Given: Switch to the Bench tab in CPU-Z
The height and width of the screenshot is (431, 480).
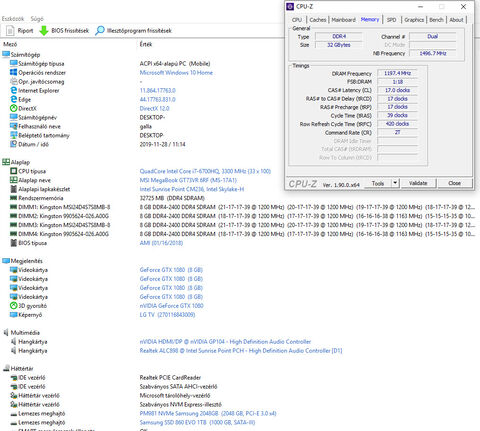Looking at the screenshot, I should 436,20.
